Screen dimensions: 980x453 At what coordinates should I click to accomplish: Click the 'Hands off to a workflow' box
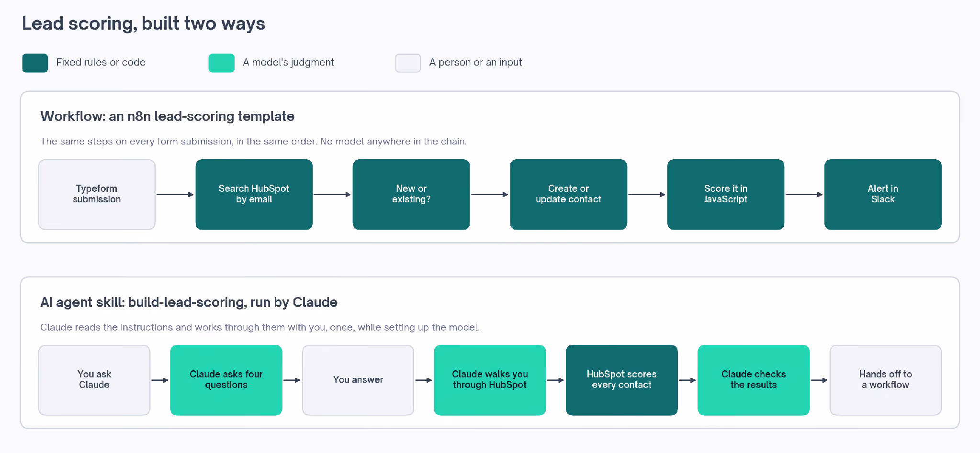885,380
